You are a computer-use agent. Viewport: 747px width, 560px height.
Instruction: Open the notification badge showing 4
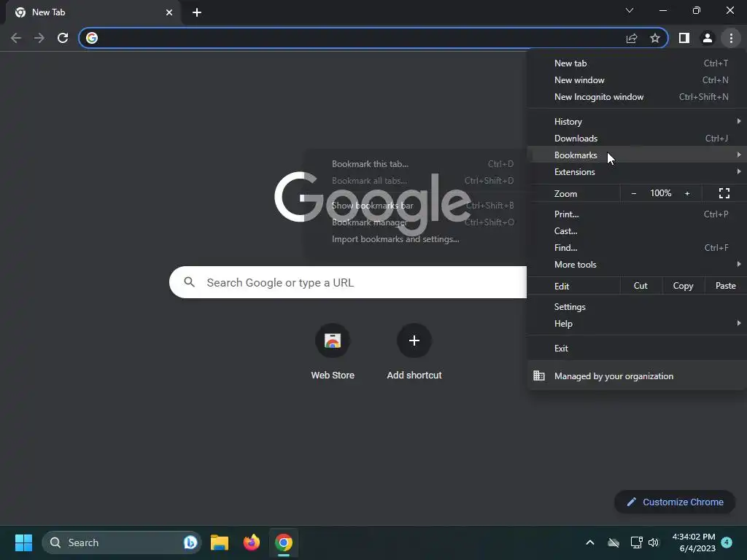point(727,542)
